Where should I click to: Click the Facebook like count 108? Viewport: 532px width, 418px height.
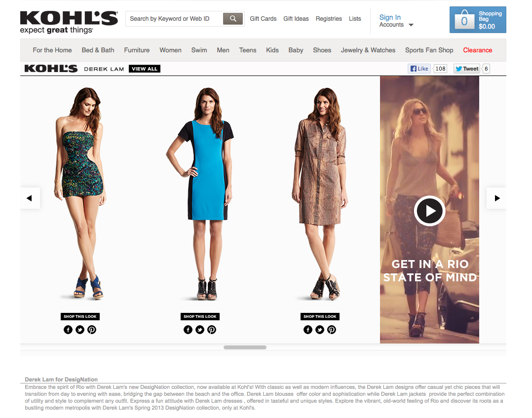[440, 69]
